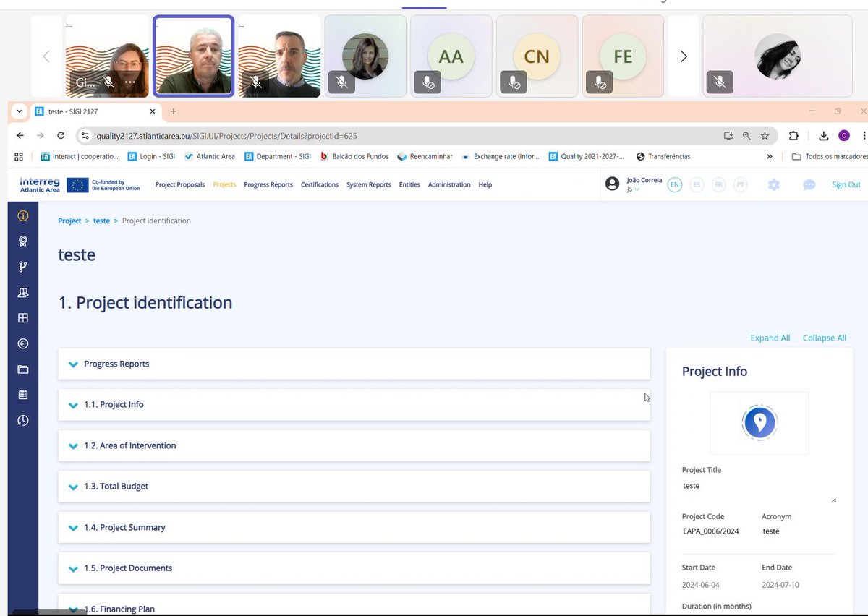Viewport: 868px width, 616px height.
Task: Go back in browser history
Action: click(x=20, y=135)
